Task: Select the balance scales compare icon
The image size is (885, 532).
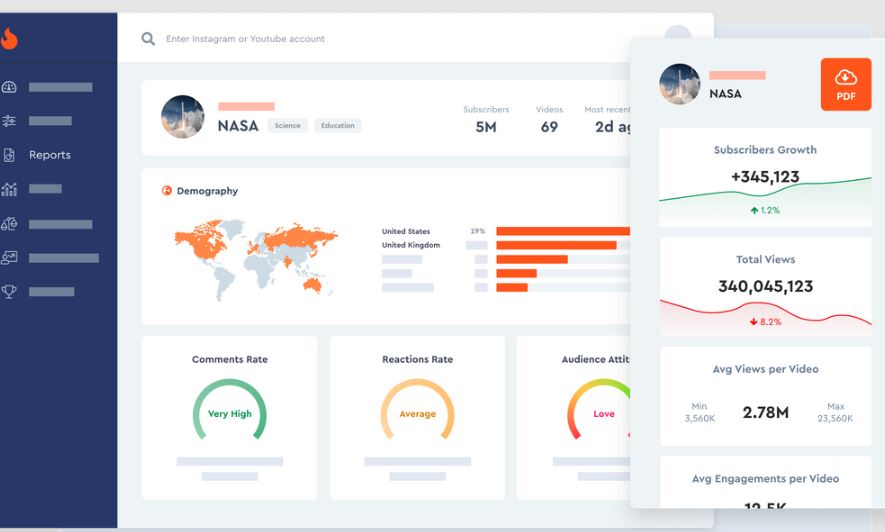Action: coord(9,224)
